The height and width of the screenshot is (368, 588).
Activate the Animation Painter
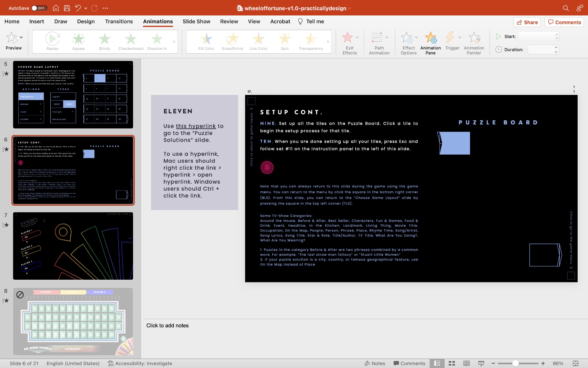tap(474, 43)
